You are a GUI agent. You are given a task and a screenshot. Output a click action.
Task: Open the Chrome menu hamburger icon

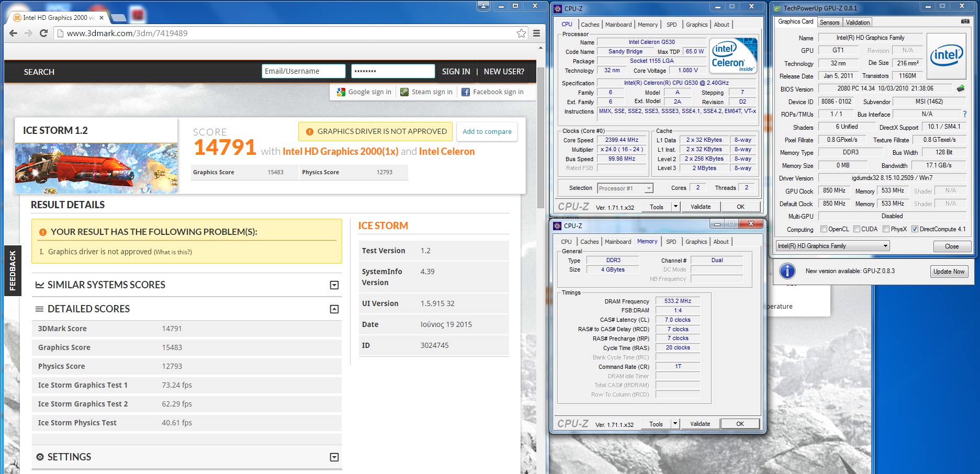pyautogui.click(x=536, y=33)
